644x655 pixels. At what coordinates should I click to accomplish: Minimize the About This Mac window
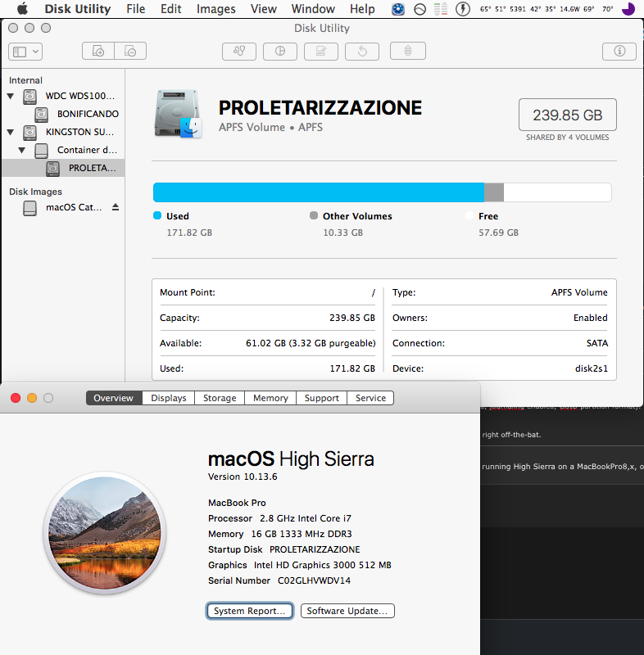32,398
